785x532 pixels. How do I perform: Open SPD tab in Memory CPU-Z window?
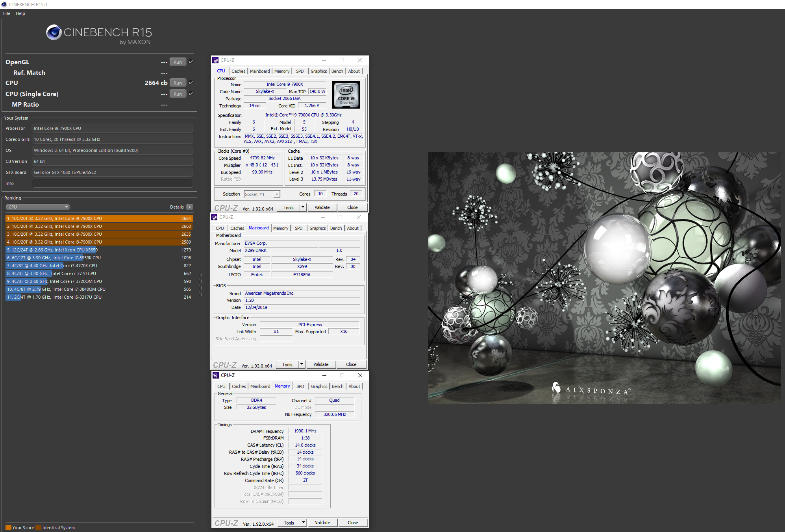click(300, 386)
